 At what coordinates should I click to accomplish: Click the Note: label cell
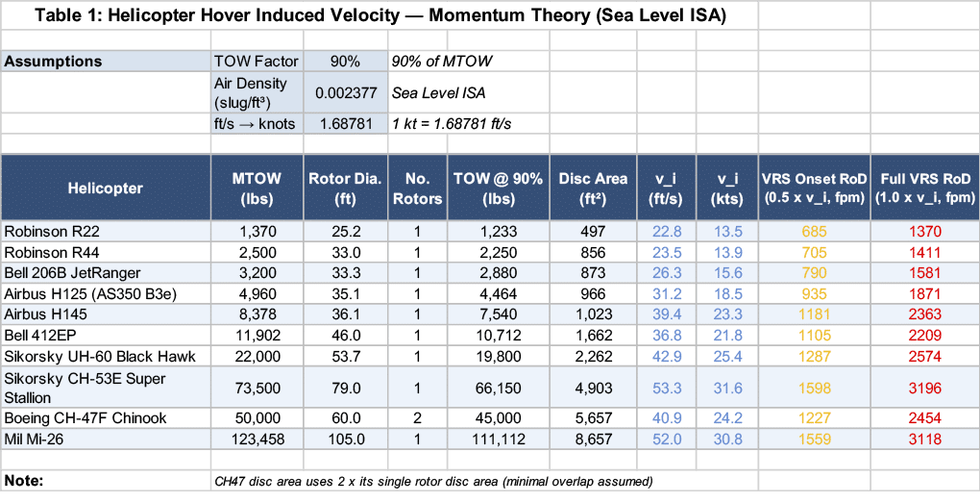[107, 480]
